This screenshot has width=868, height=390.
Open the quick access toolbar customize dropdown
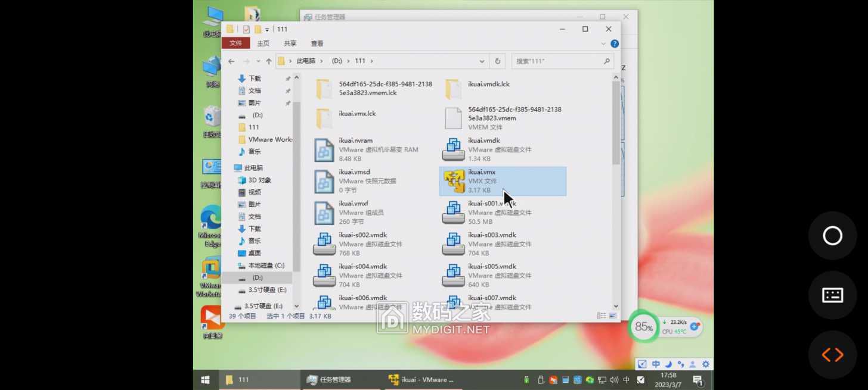click(268, 29)
